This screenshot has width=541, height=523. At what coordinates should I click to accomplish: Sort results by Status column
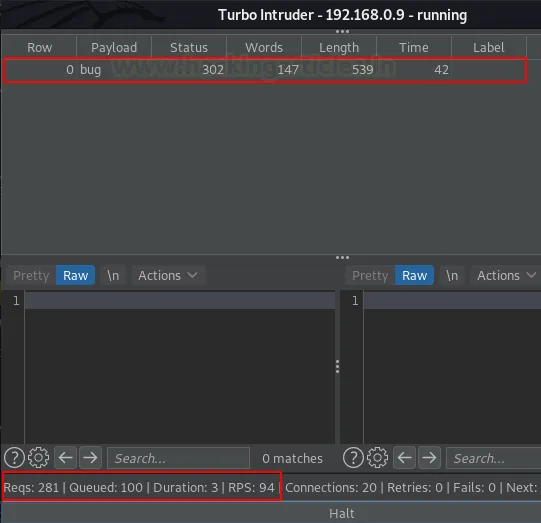[189, 47]
